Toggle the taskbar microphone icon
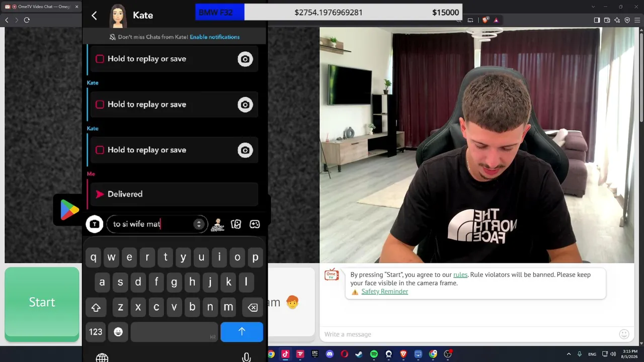 580,354
